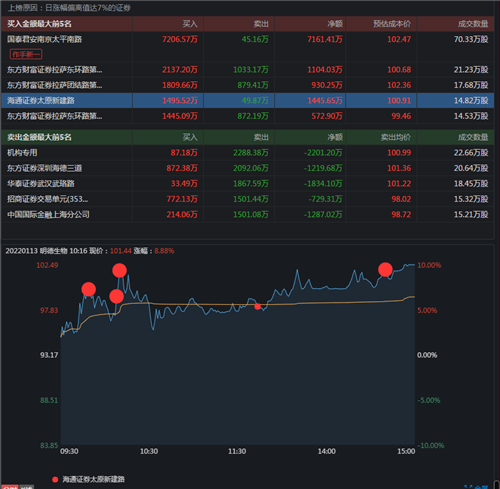Click the 10.00% axis label

click(x=429, y=265)
